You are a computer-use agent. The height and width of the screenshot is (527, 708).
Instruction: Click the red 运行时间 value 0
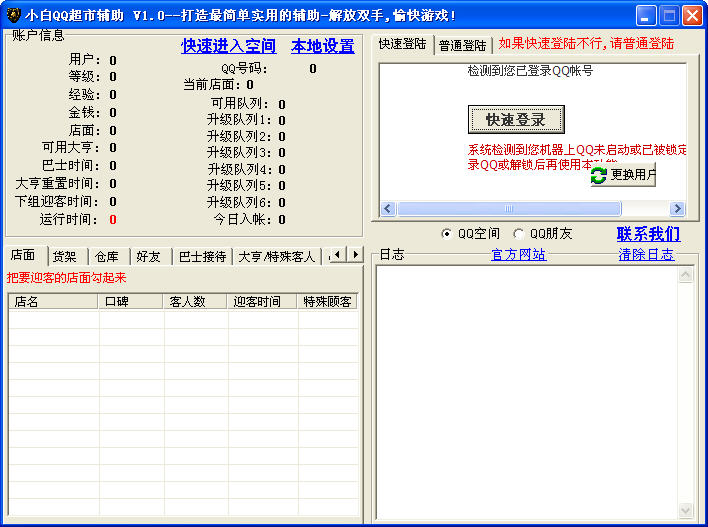[113, 220]
